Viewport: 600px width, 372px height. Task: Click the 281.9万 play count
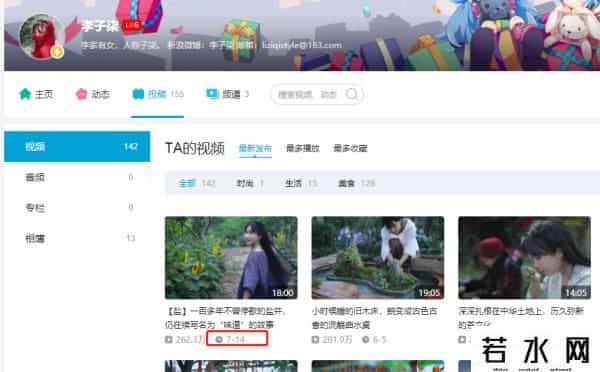click(336, 339)
